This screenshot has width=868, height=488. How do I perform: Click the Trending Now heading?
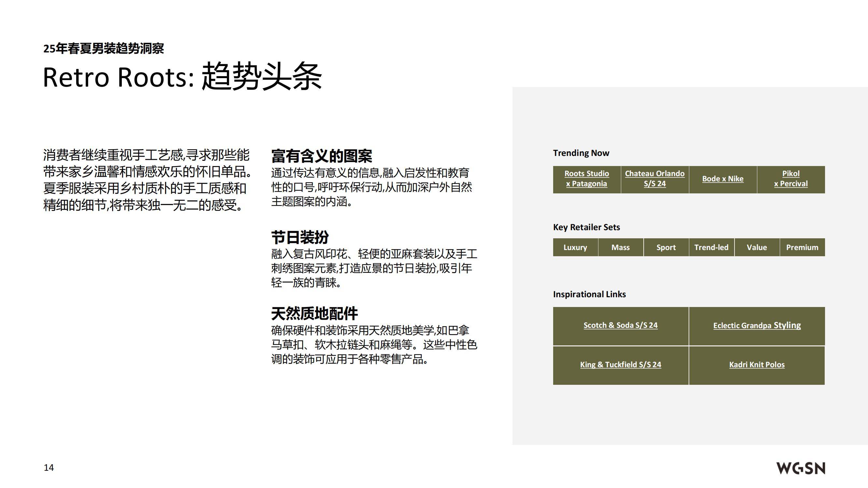pos(581,153)
